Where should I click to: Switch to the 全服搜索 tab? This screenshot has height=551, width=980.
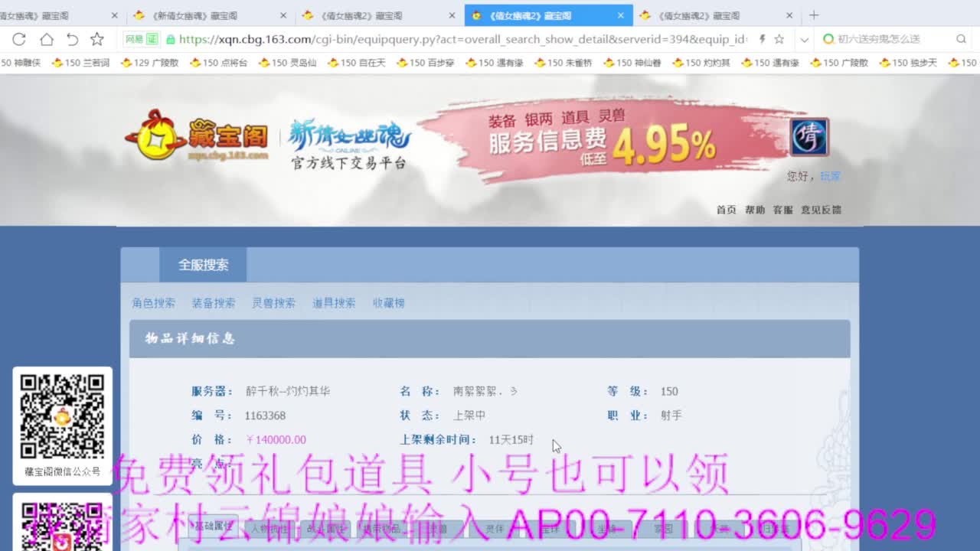[x=202, y=263]
